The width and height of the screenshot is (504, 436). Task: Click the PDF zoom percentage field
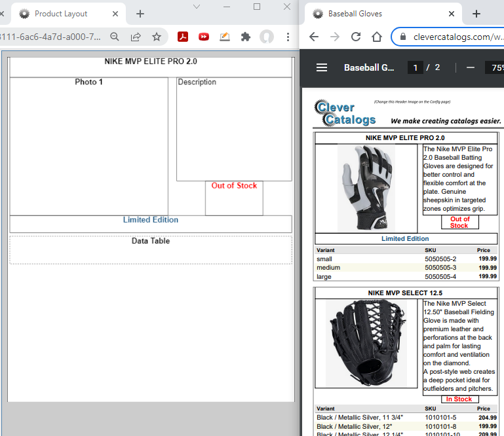[495, 67]
